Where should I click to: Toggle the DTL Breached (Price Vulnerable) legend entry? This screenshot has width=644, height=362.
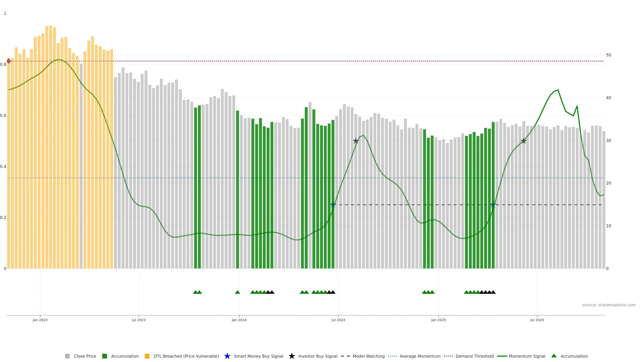pos(186,356)
